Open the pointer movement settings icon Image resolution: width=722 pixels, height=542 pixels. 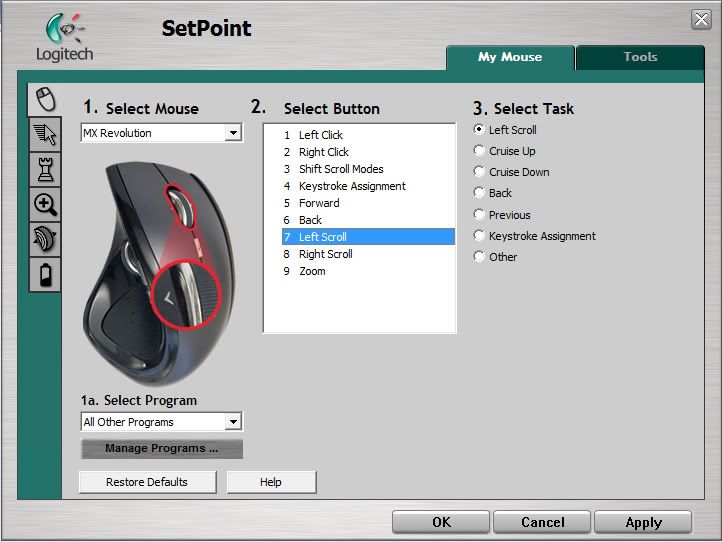pyautogui.click(x=45, y=134)
